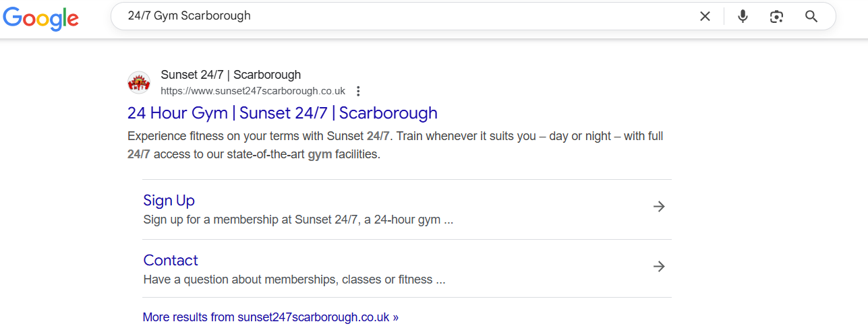The height and width of the screenshot is (328, 868).
Task: Click the arrow beside Contact
Action: tap(659, 267)
